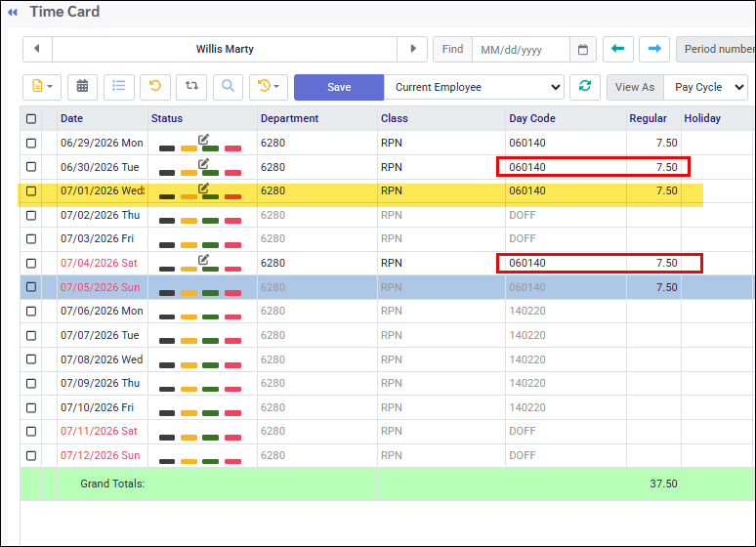Click the Willis Marty employee name field
The image size is (756, 547).
[x=225, y=49]
